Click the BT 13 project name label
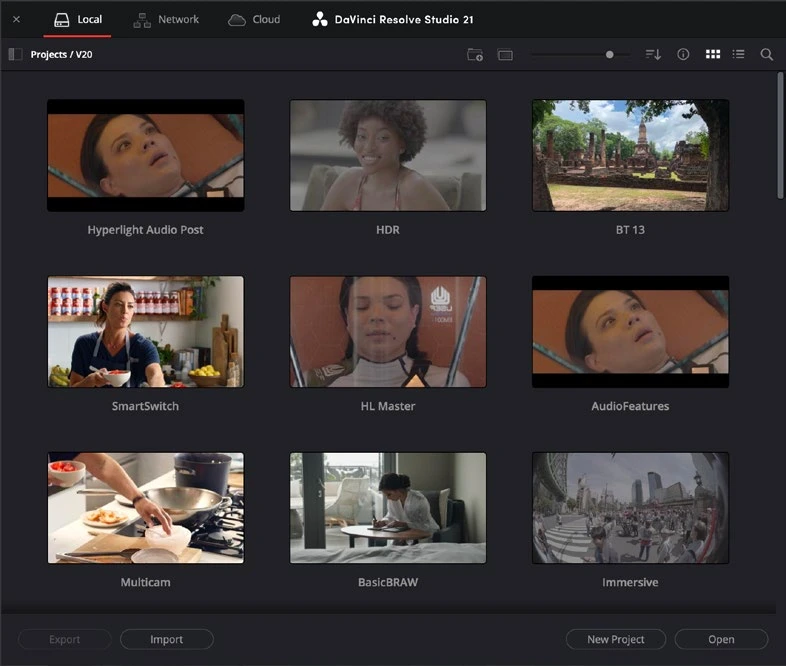This screenshot has width=786, height=666. tap(630, 230)
